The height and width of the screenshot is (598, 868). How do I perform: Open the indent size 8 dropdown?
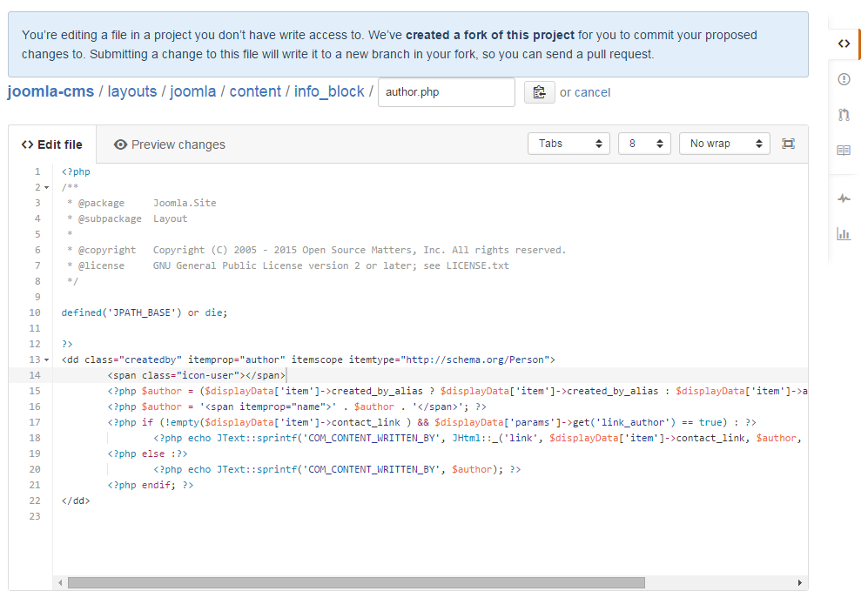point(644,144)
